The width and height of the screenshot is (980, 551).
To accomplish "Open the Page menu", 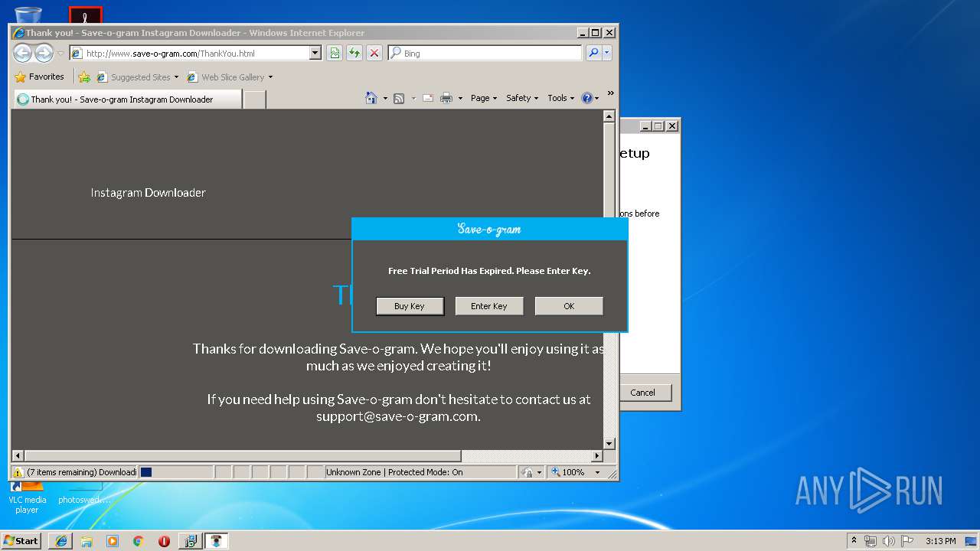I will point(484,98).
